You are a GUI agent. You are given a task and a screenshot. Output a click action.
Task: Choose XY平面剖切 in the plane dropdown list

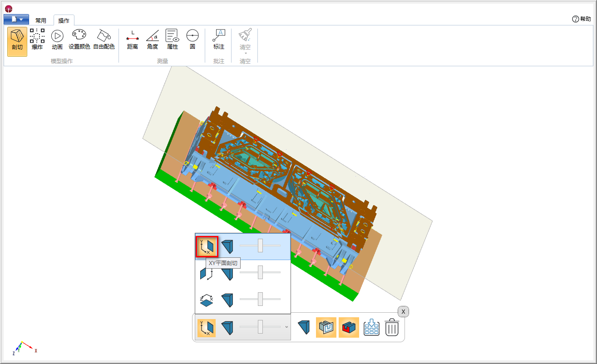207,246
